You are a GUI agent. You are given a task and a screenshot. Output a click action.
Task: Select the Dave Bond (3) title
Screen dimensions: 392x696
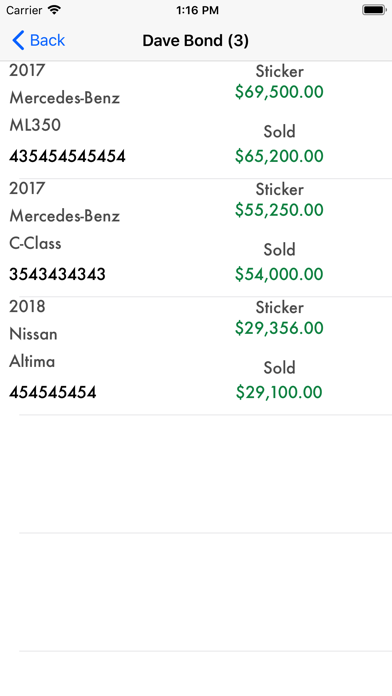point(195,40)
